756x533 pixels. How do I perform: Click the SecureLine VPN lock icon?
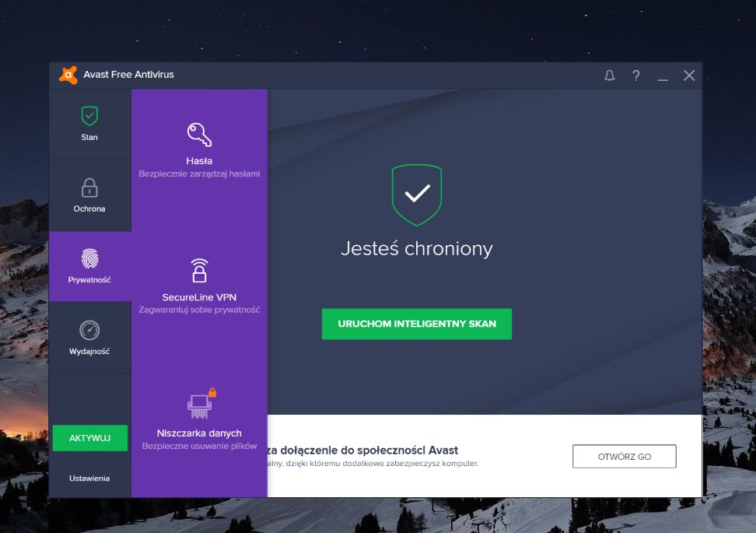pos(199,270)
